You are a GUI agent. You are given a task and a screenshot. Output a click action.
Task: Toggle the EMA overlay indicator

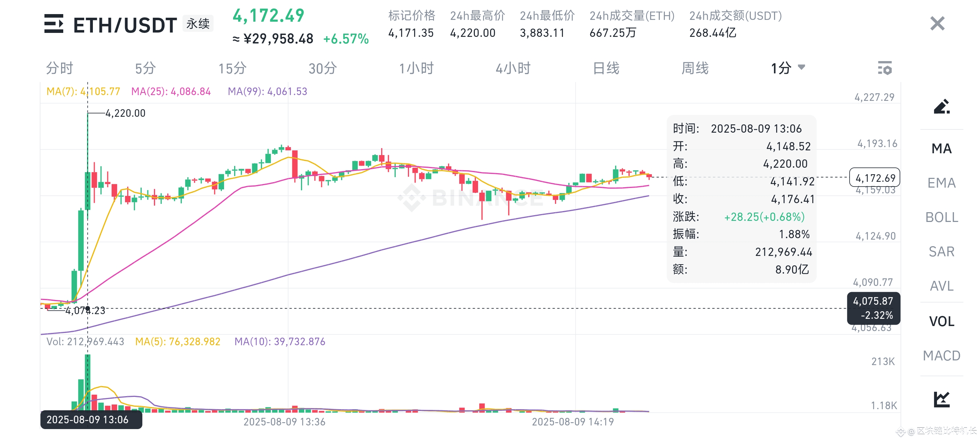942,183
